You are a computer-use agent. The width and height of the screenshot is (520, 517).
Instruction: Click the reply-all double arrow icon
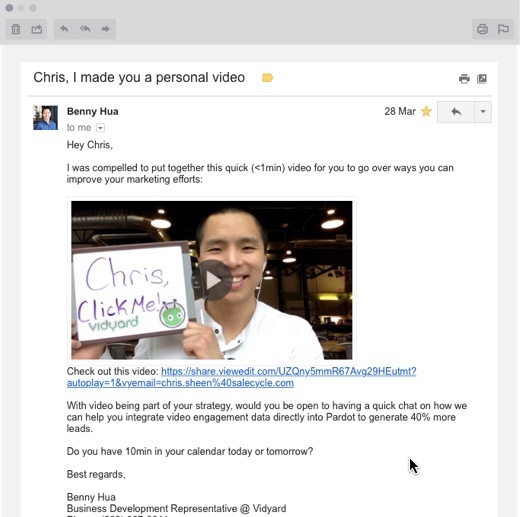point(85,29)
